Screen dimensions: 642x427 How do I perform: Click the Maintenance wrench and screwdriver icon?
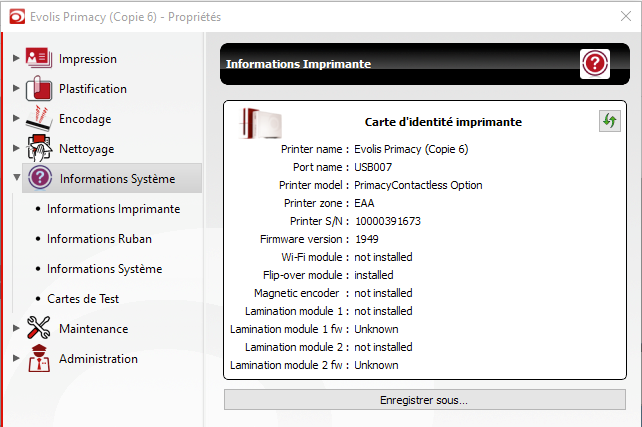(x=39, y=328)
